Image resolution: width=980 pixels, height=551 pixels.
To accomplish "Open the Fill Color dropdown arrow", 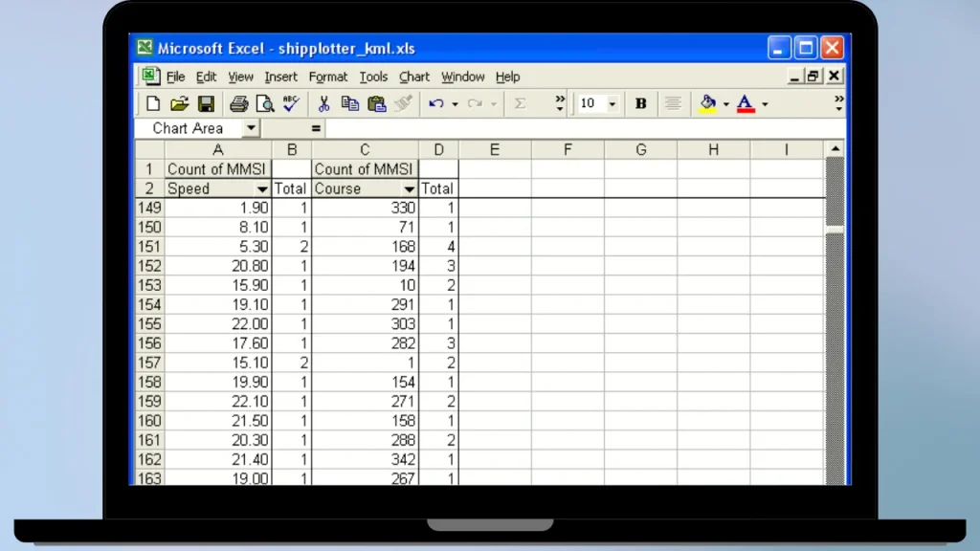I will (726, 104).
